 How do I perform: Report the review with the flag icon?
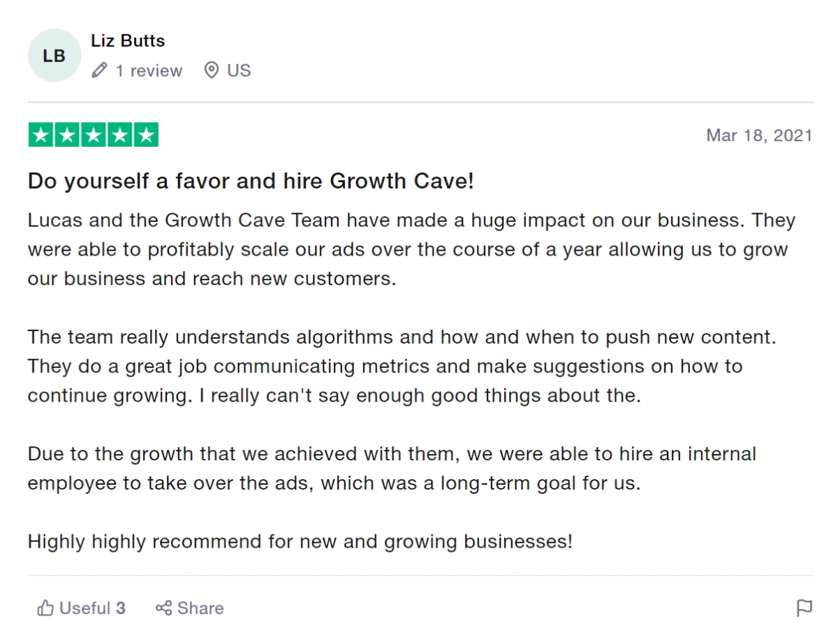804,608
